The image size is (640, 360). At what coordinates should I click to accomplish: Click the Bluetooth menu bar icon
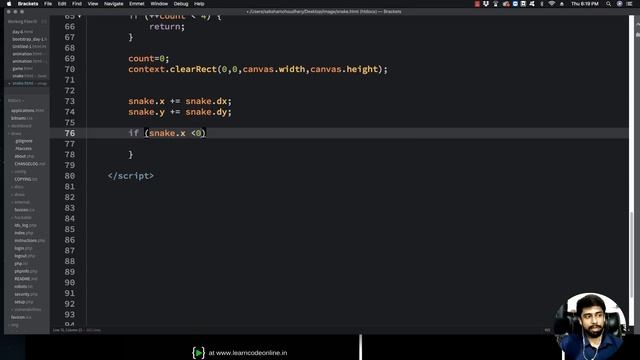[x=542, y=4]
